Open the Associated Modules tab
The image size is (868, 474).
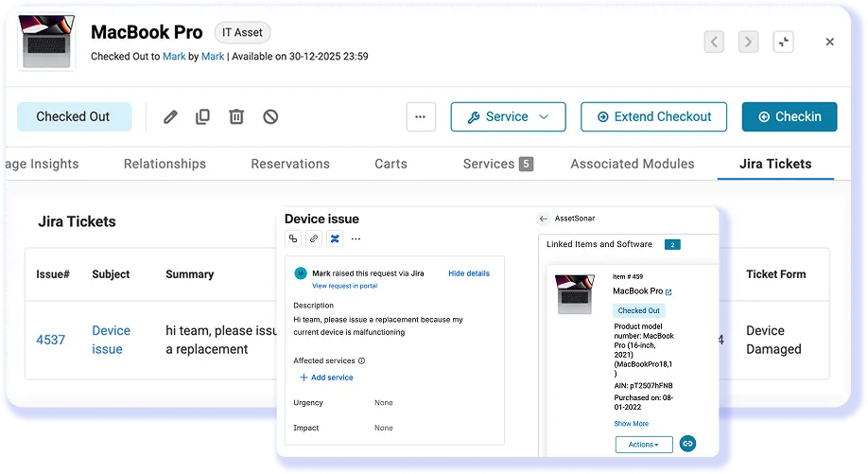(x=632, y=164)
